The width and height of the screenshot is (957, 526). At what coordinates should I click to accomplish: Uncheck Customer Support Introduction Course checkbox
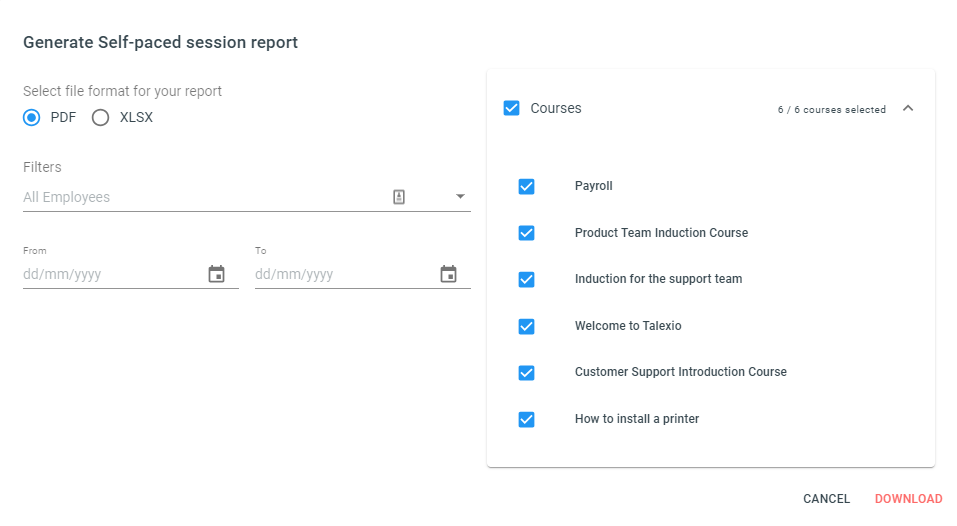point(526,373)
